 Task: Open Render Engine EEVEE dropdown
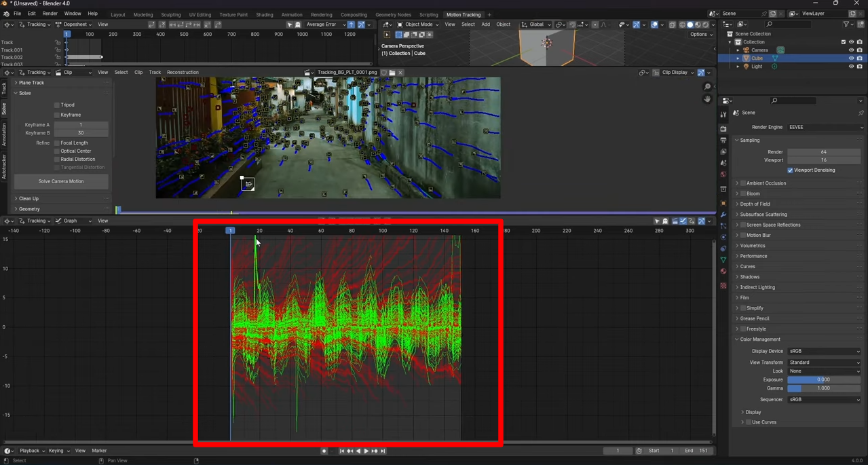[825, 127]
